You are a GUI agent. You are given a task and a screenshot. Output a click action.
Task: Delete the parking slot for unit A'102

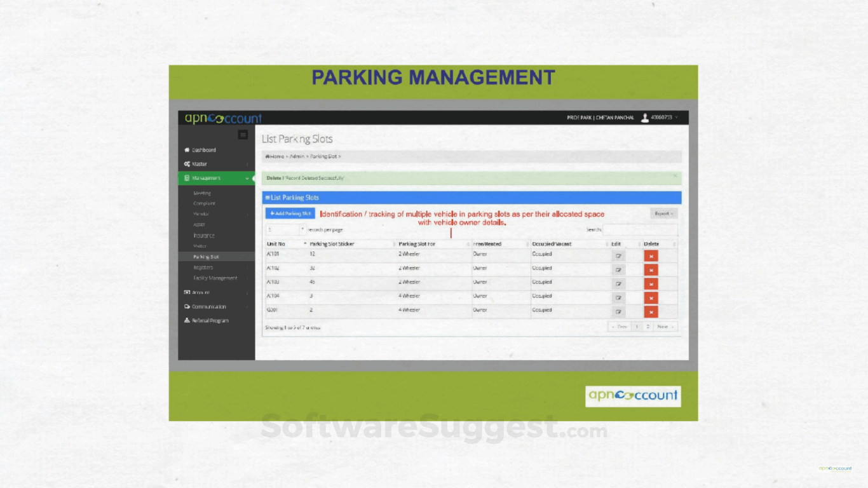tap(651, 270)
